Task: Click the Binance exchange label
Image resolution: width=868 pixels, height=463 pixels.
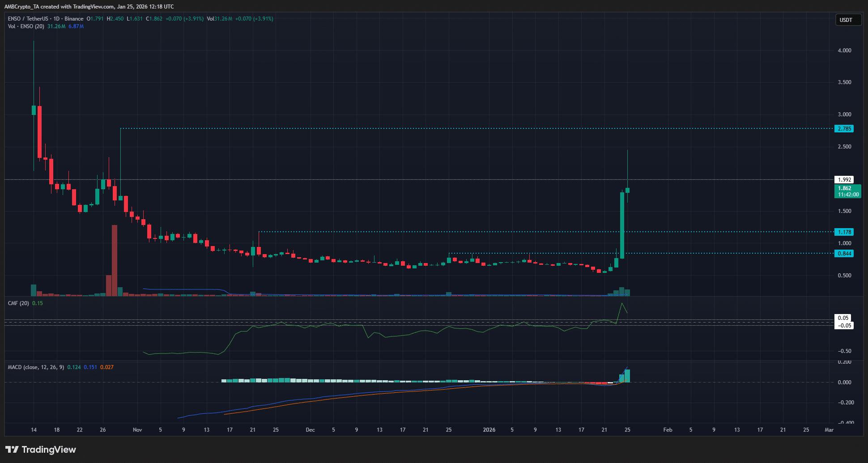Action: (73, 19)
